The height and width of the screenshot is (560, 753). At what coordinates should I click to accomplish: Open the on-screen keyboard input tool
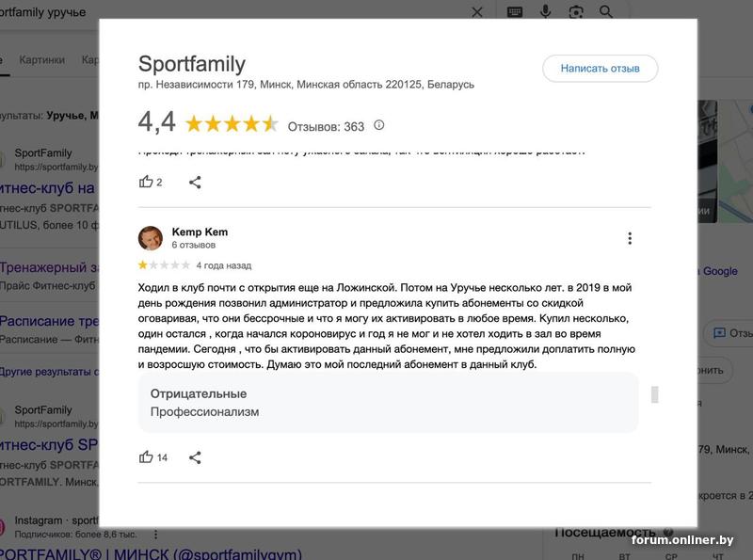pos(515,12)
